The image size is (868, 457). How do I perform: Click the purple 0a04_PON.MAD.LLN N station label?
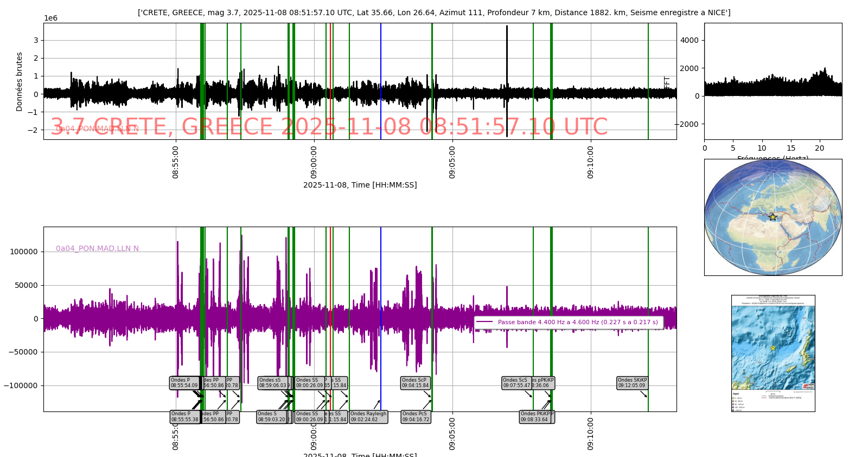coord(97,248)
